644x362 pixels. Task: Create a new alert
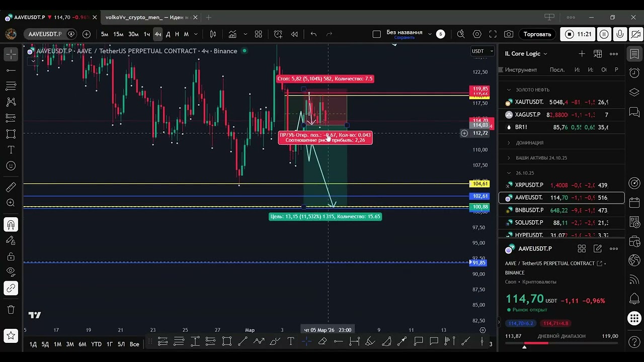(x=278, y=34)
